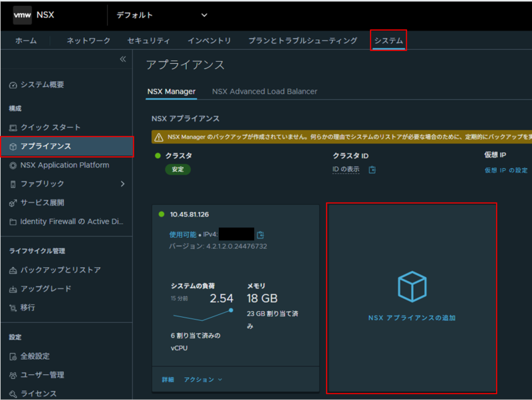Image resolution: width=532 pixels, height=400 pixels.
Task: Click the 安定 cluster status badge
Action: 178,169
